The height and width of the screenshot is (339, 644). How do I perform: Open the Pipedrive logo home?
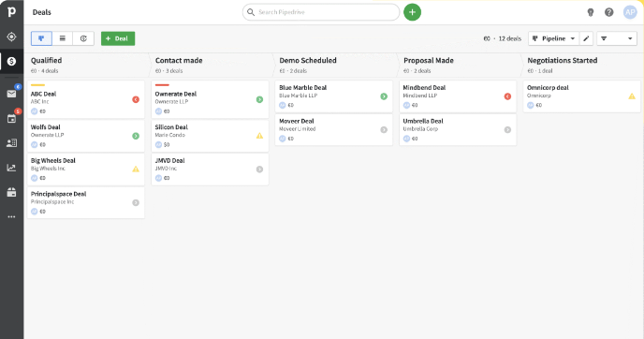tap(11, 12)
